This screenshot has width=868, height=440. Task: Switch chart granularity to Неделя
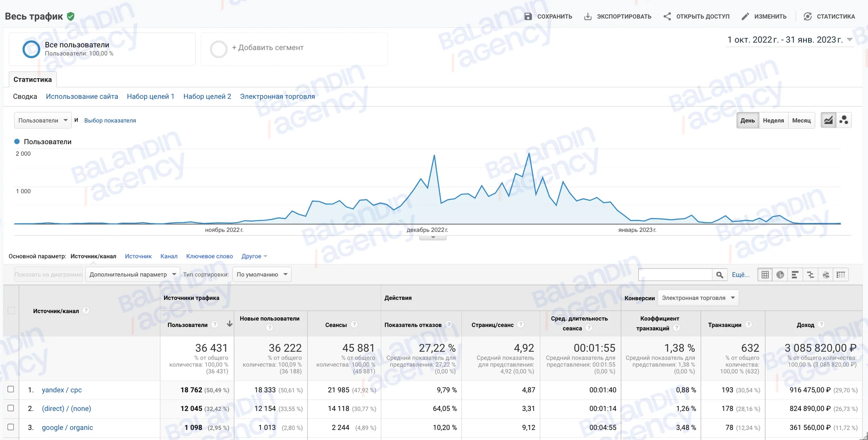pos(773,120)
